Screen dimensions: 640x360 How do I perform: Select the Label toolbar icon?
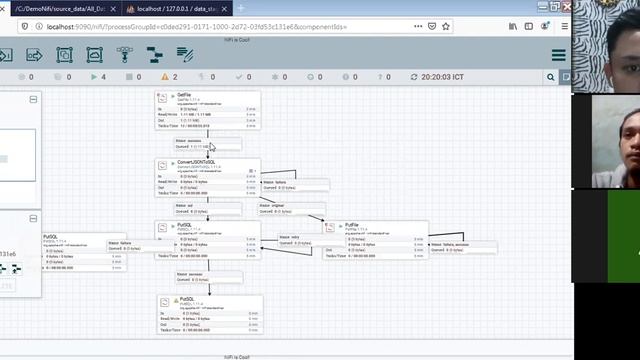click(185, 55)
